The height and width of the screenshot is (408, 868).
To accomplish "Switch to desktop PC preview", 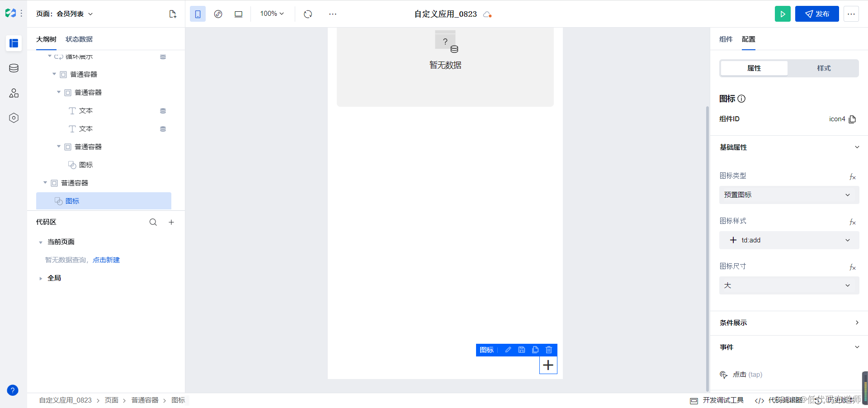I will tap(238, 14).
